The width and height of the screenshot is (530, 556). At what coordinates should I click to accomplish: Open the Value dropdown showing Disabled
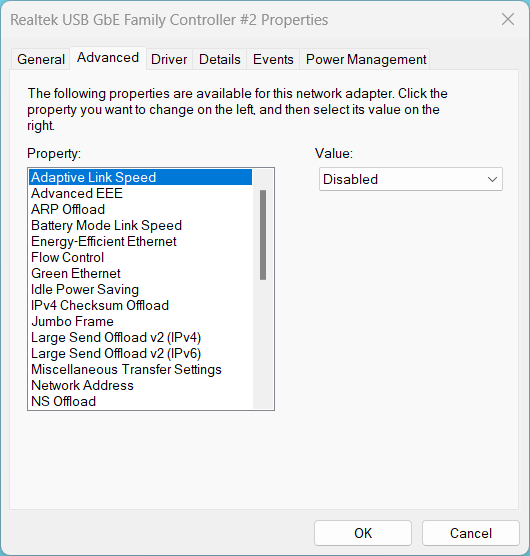(411, 179)
